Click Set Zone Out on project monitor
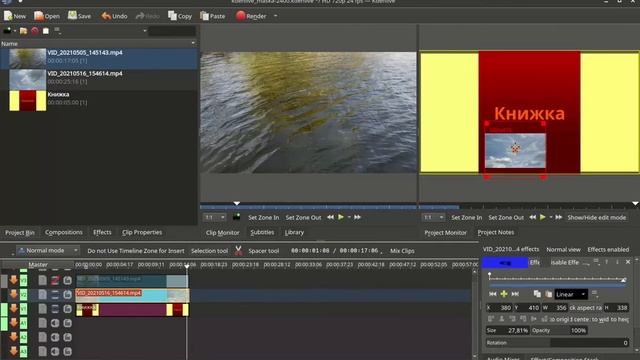This screenshot has width=640, height=360. click(x=506, y=218)
